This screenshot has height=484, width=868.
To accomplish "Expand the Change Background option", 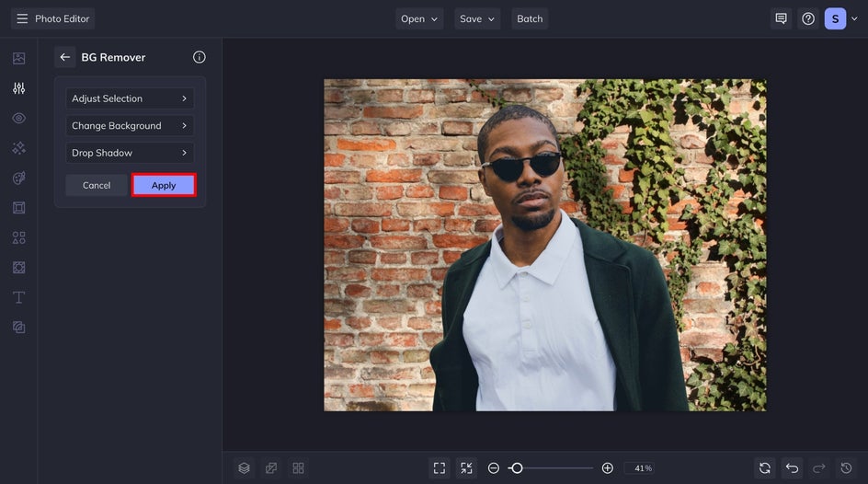I will click(x=130, y=126).
